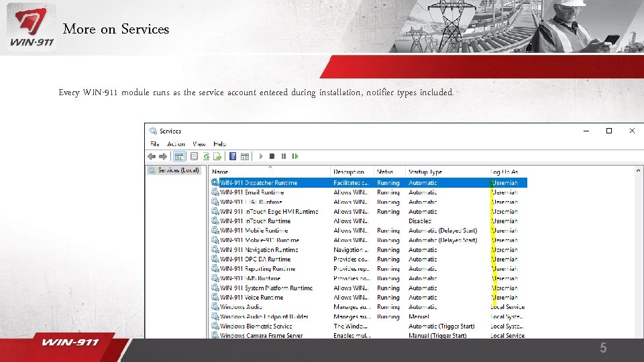Viewport: 644px width, 362px height.
Task: Select the WIN-911 Mobile Runtime service
Action: pyautogui.click(x=254, y=230)
